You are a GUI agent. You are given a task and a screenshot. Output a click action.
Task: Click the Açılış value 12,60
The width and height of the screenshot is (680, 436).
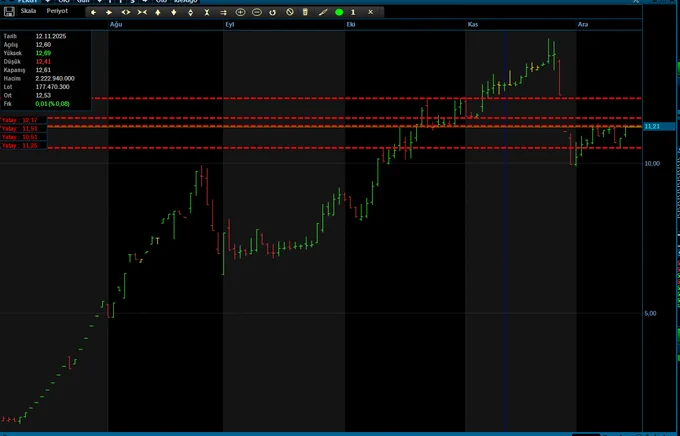43,45
